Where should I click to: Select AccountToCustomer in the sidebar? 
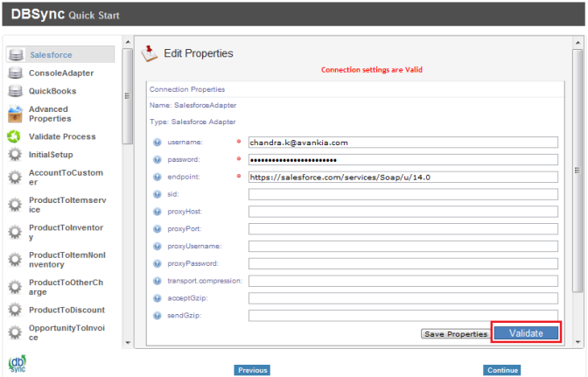pos(66,178)
